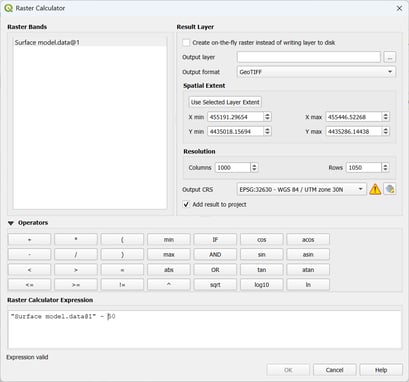
Task: Insert the not-equal operator
Action: [x=122, y=285]
